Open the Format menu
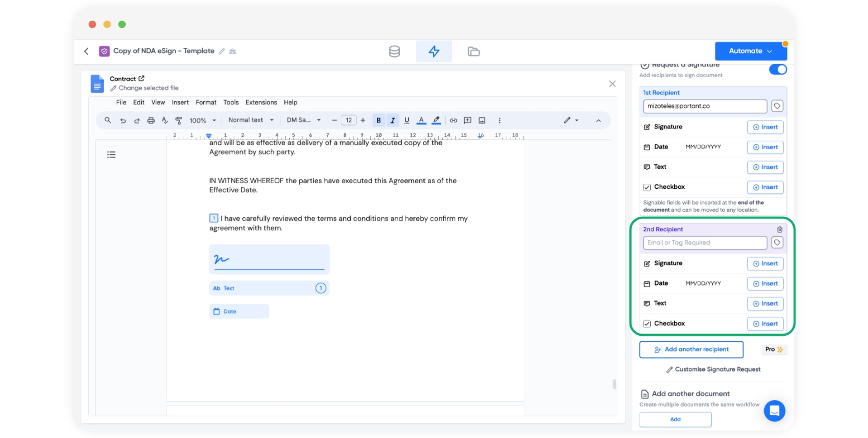 206,102
